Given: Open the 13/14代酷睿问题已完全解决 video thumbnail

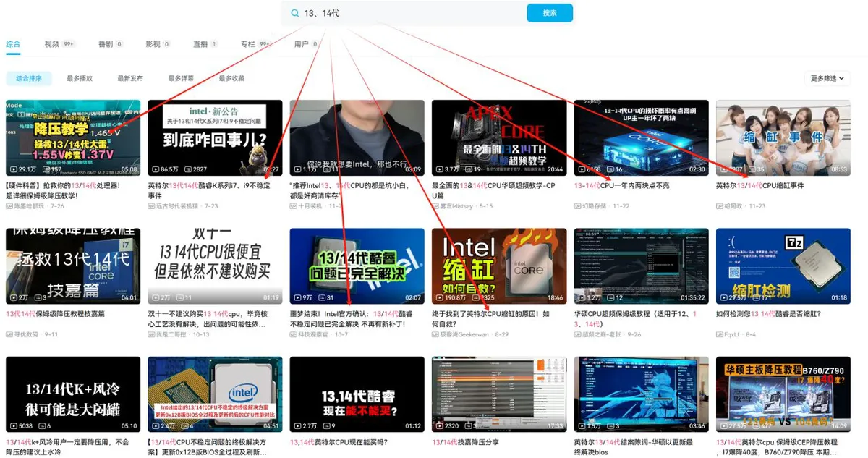Looking at the screenshot, I should (357, 266).
